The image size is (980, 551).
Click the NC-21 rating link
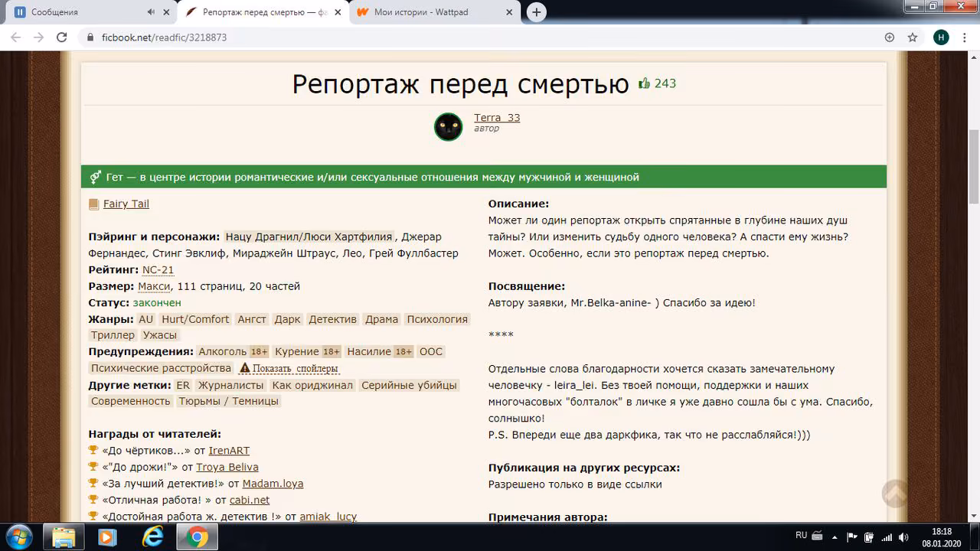(158, 269)
